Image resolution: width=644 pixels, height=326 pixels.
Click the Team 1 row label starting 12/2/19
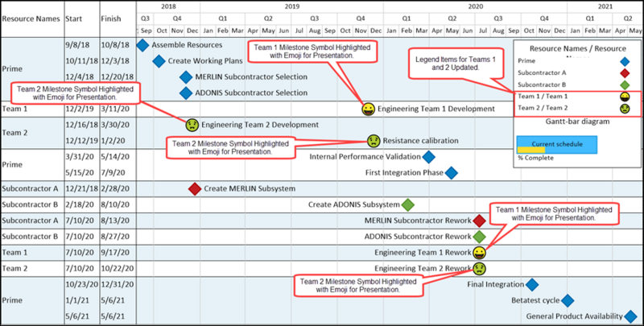tap(14, 109)
